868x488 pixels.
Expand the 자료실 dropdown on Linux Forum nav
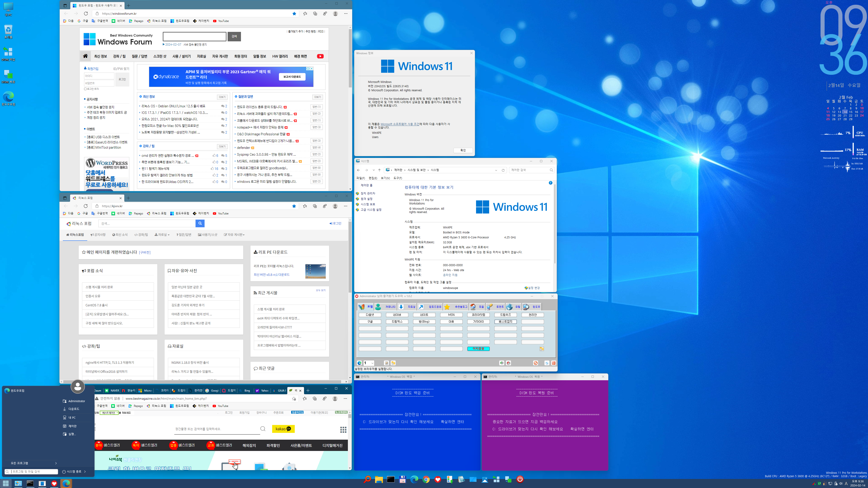(162, 235)
